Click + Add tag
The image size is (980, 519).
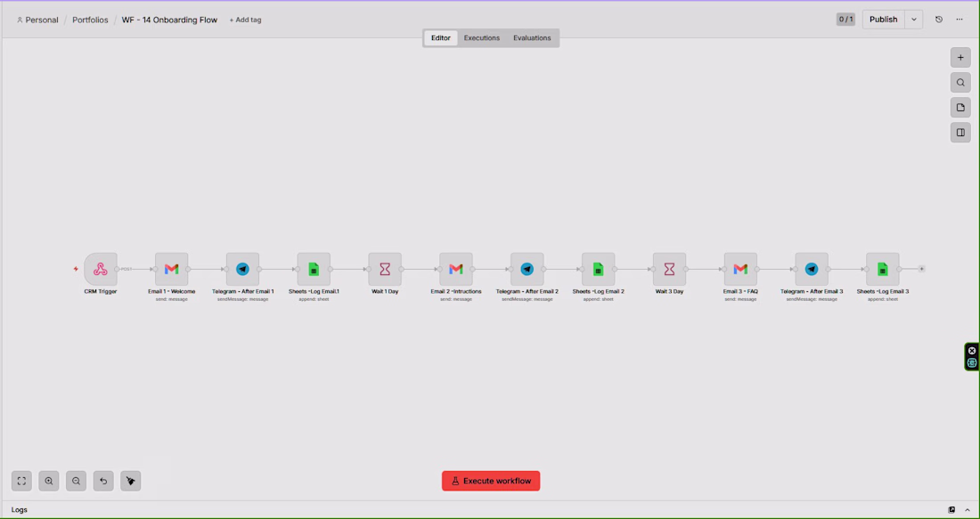point(245,20)
